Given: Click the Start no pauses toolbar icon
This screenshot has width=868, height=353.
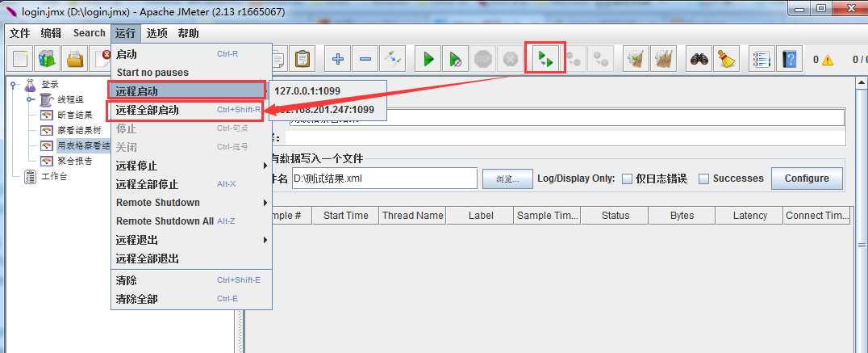Looking at the screenshot, I should (x=456, y=58).
